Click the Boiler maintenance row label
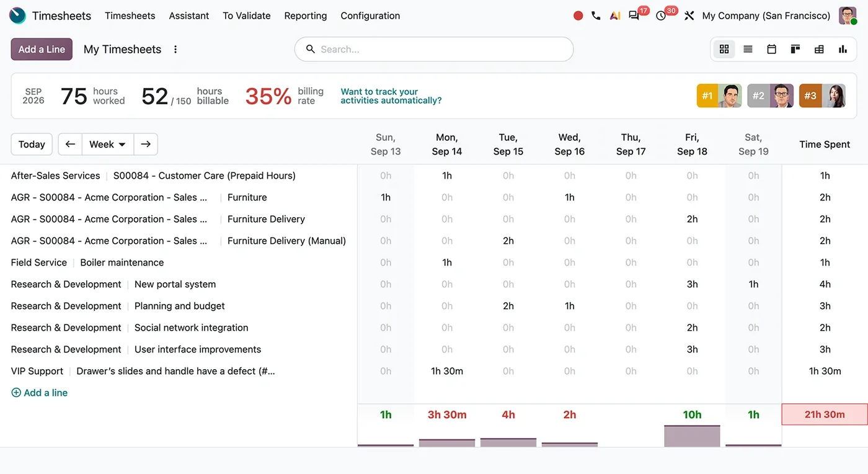 [122, 262]
